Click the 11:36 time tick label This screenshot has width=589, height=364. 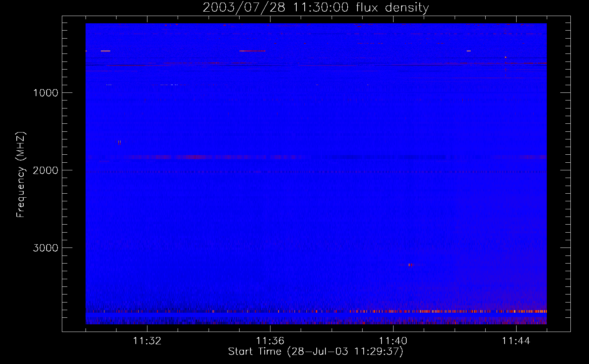point(270,341)
